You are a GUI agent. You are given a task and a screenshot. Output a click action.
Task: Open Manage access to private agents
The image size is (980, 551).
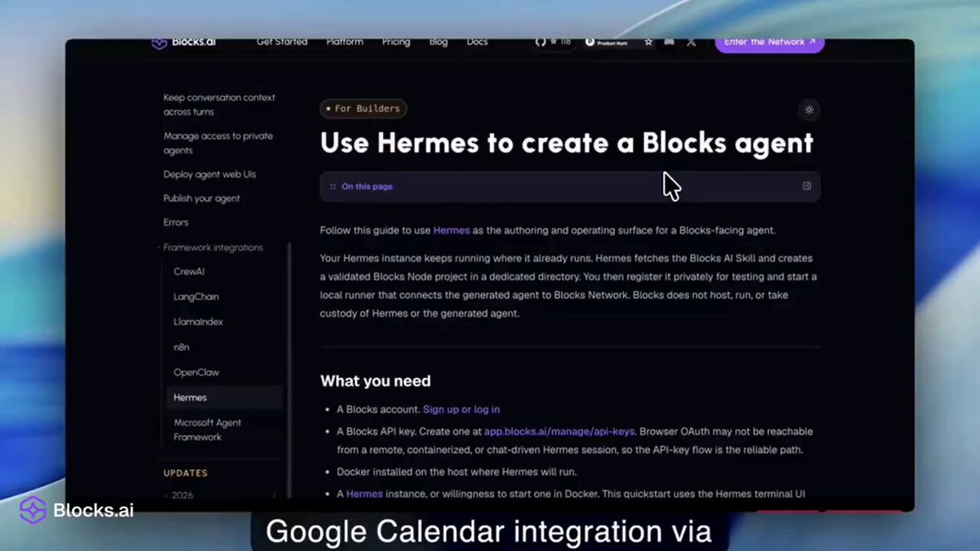(x=218, y=143)
